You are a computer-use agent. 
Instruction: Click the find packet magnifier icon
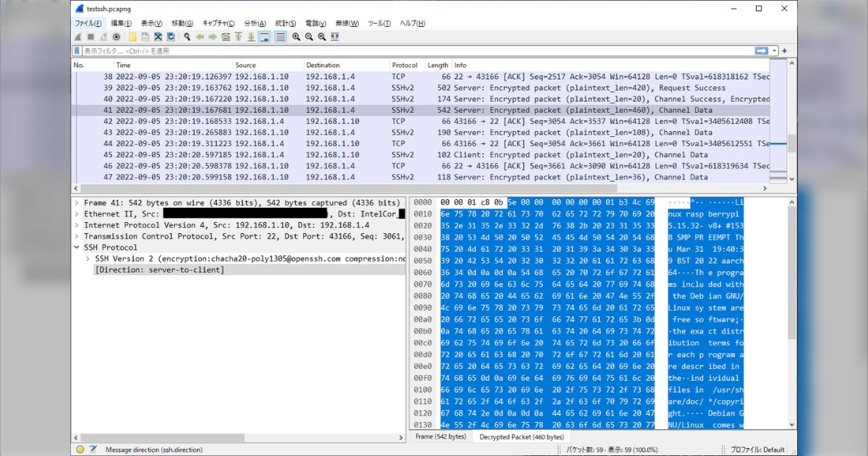186,37
